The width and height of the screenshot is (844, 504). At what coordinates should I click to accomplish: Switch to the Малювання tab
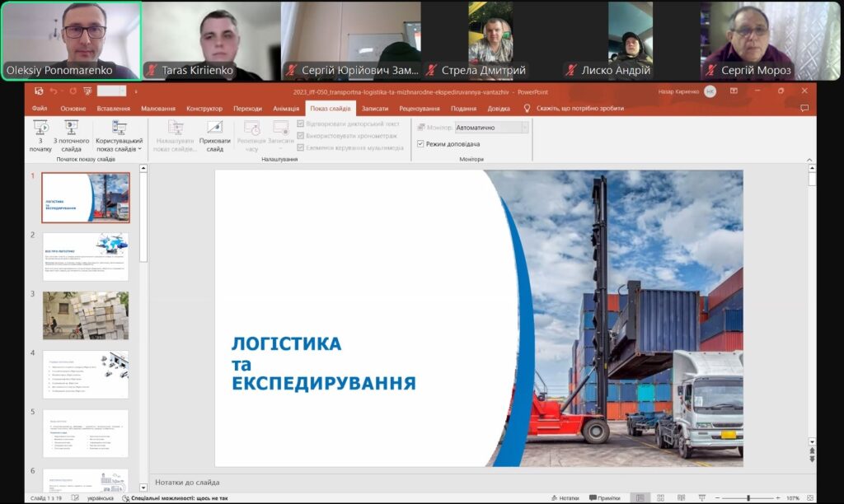pos(157,108)
